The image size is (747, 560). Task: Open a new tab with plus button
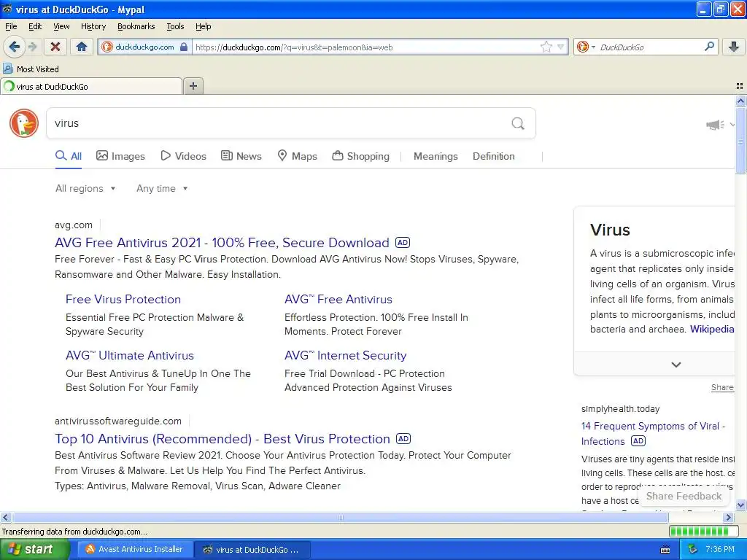tap(193, 86)
